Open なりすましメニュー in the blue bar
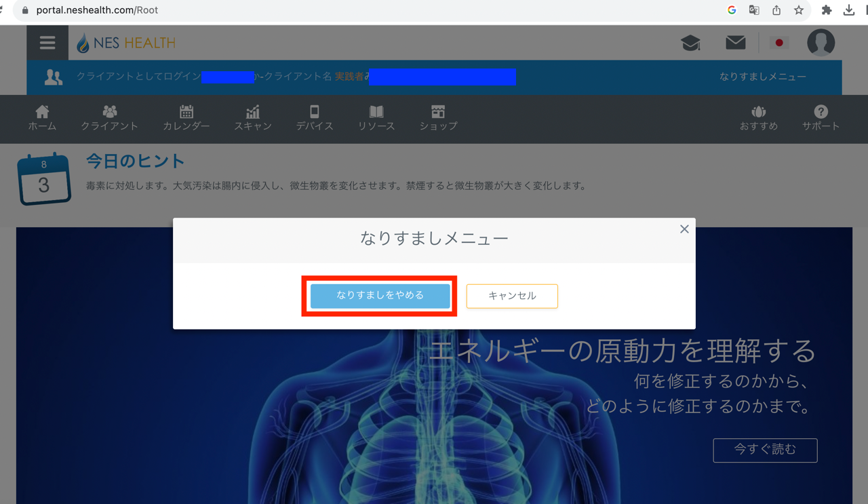Image resolution: width=868 pixels, height=504 pixels. [763, 77]
